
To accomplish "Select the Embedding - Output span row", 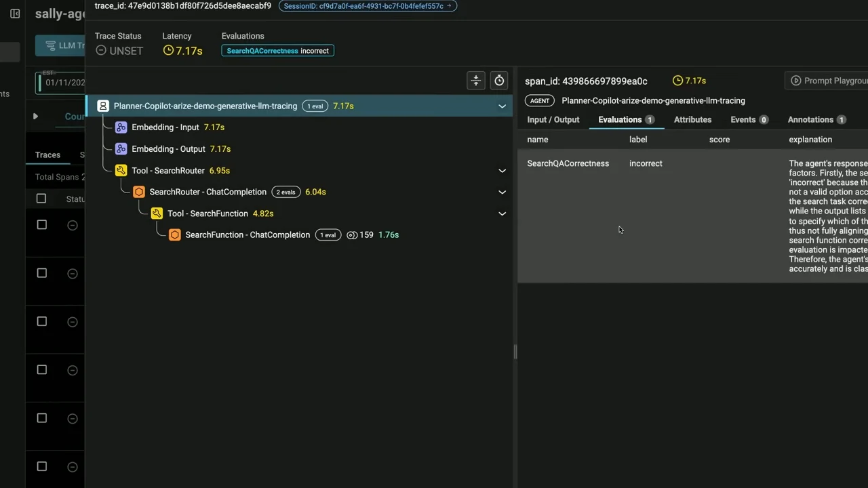I will click(x=298, y=149).
